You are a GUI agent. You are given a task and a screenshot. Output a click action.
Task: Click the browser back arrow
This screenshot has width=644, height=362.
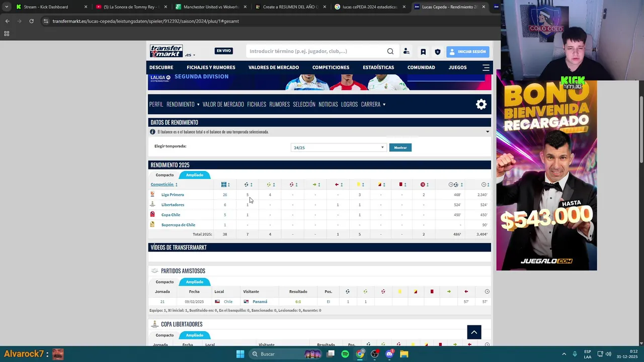7,21
